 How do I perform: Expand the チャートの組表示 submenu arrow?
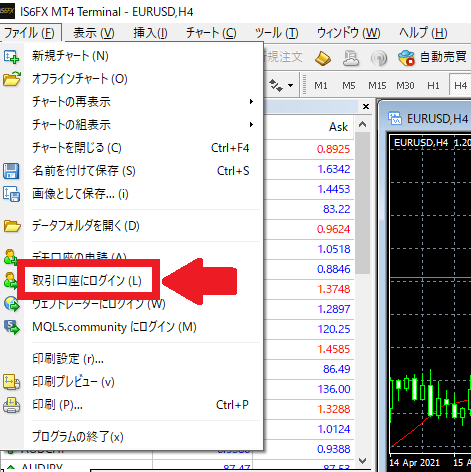click(251, 125)
